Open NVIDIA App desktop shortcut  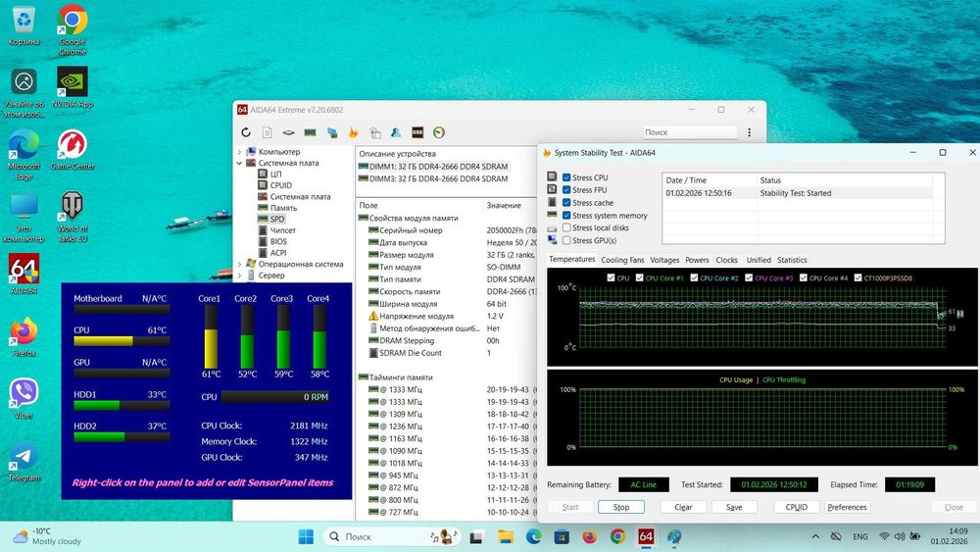(73, 87)
